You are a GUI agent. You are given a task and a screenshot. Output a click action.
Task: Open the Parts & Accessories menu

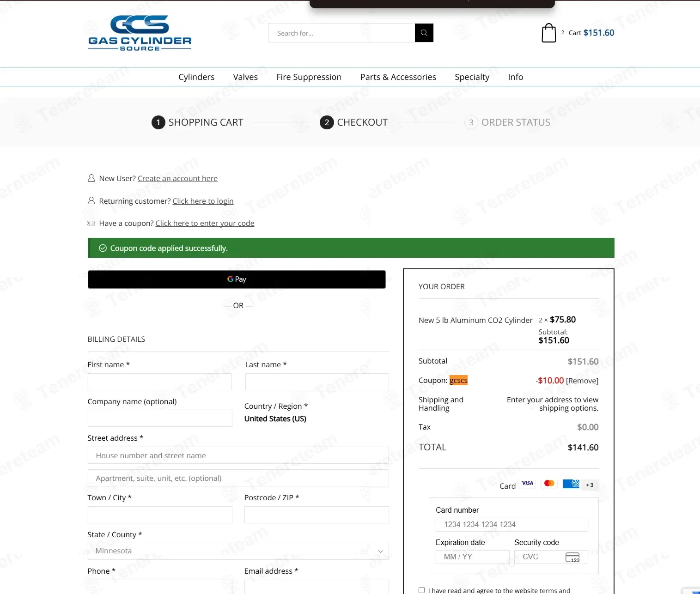pos(398,77)
